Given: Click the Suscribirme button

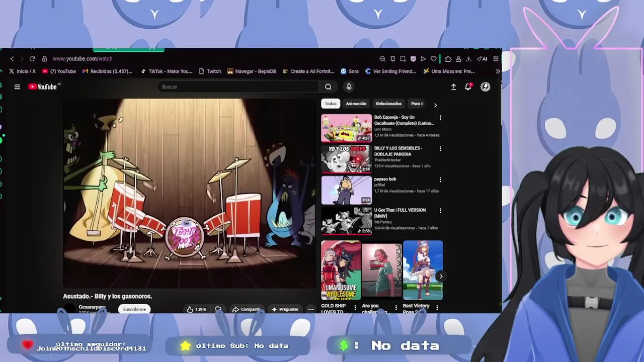Looking at the screenshot, I should click(134, 309).
